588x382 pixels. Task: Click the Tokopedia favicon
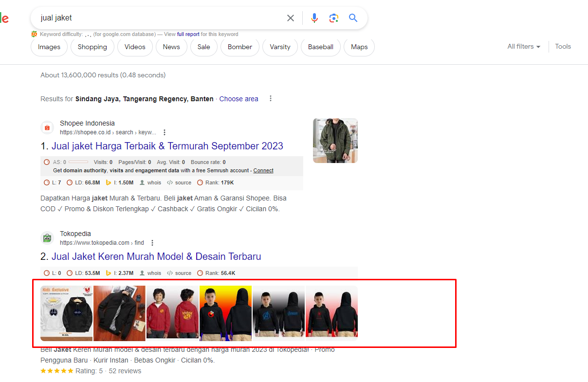click(x=47, y=238)
